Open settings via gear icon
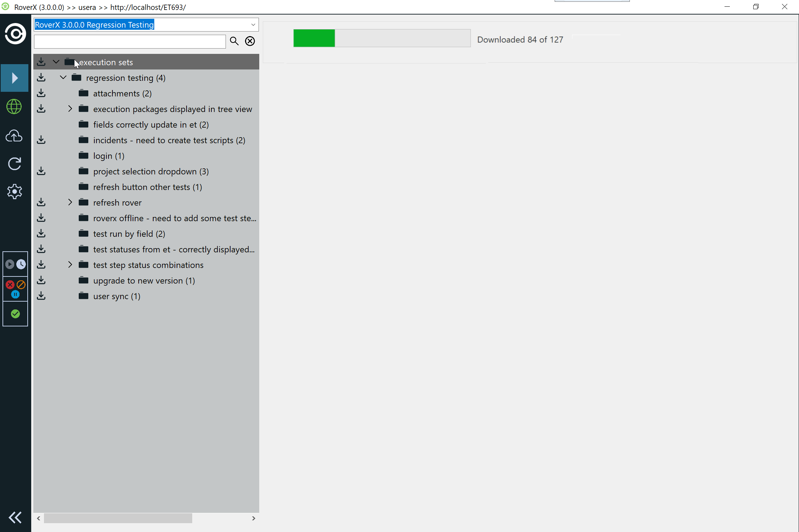The width and height of the screenshot is (799, 532). pyautogui.click(x=15, y=192)
